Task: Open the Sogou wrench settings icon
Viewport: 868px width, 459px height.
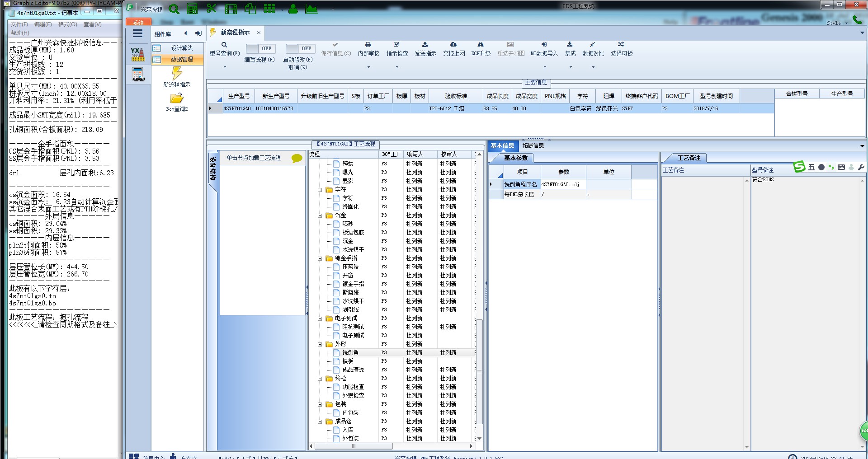Action: (861, 167)
